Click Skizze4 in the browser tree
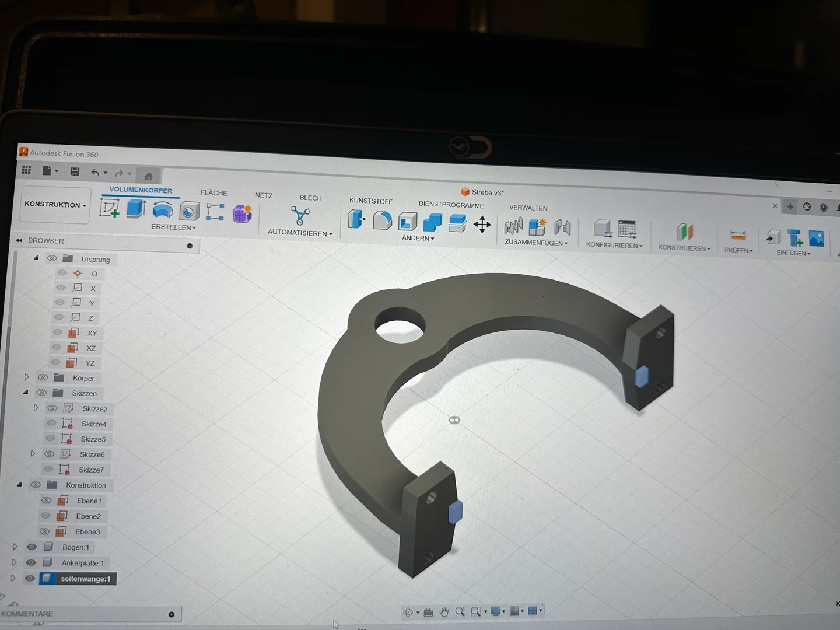Image resolution: width=840 pixels, height=630 pixels. [x=94, y=424]
